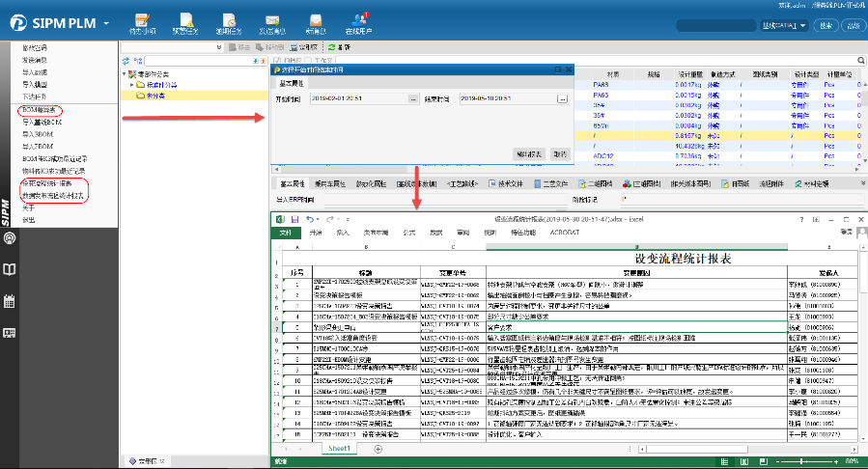The width and height of the screenshot is (868, 469).
Task: Click the book icon in left sidebar
Action: point(9,269)
